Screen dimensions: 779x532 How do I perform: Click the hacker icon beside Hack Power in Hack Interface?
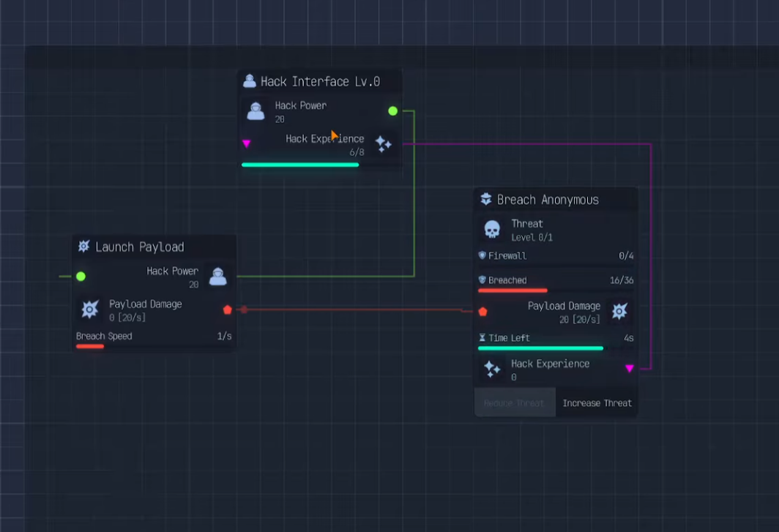(x=256, y=111)
